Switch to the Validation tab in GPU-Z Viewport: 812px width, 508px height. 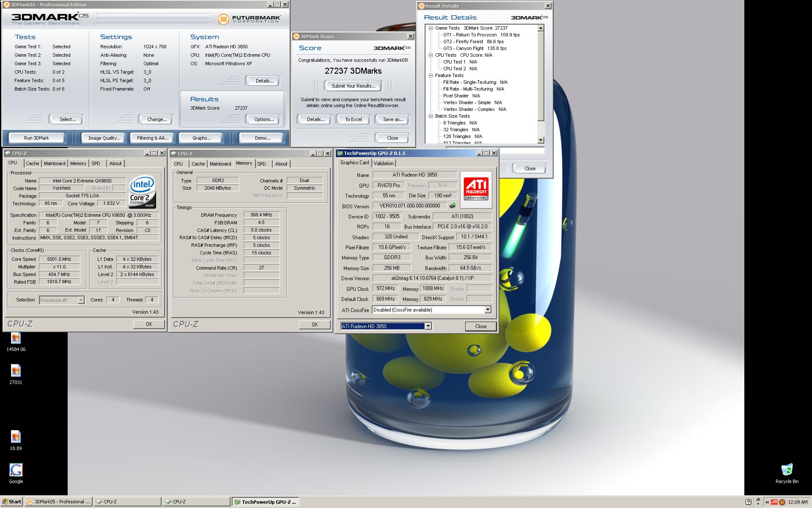[x=384, y=163]
